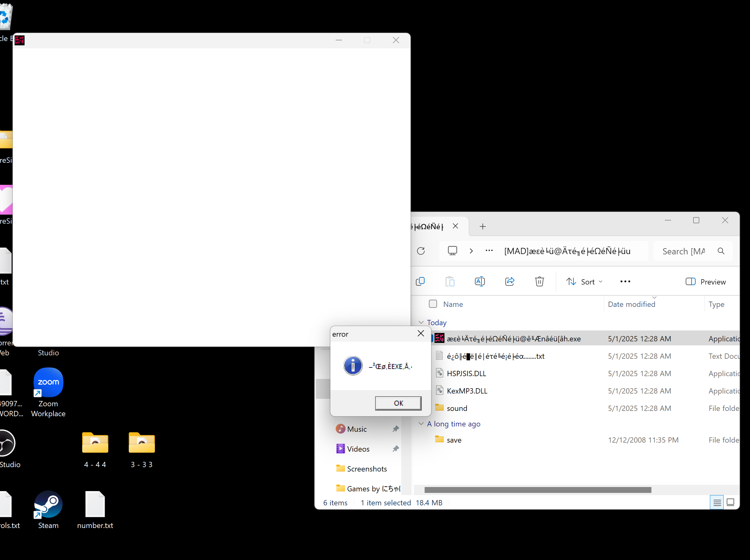Switch to large thumbnails view in the status bar

click(731, 503)
